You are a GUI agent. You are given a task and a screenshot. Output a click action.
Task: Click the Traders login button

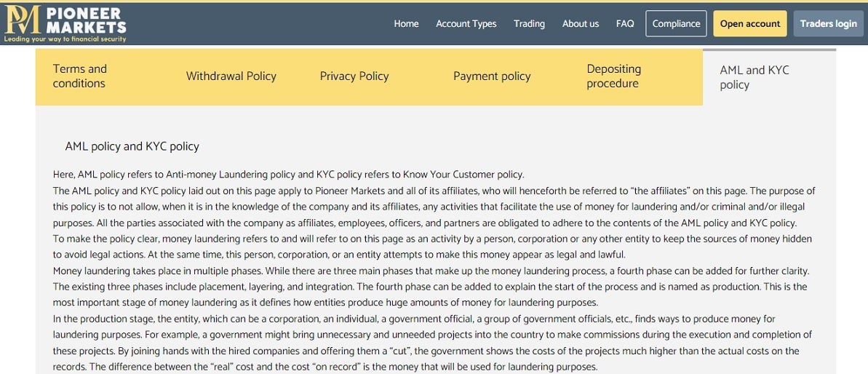[828, 23]
